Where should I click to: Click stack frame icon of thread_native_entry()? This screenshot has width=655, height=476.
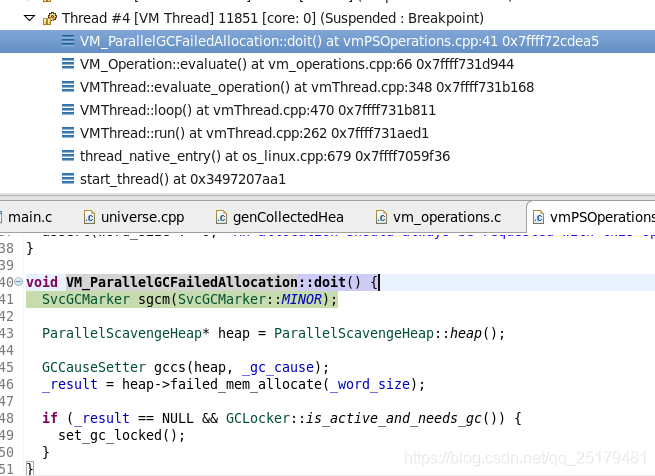point(68,155)
